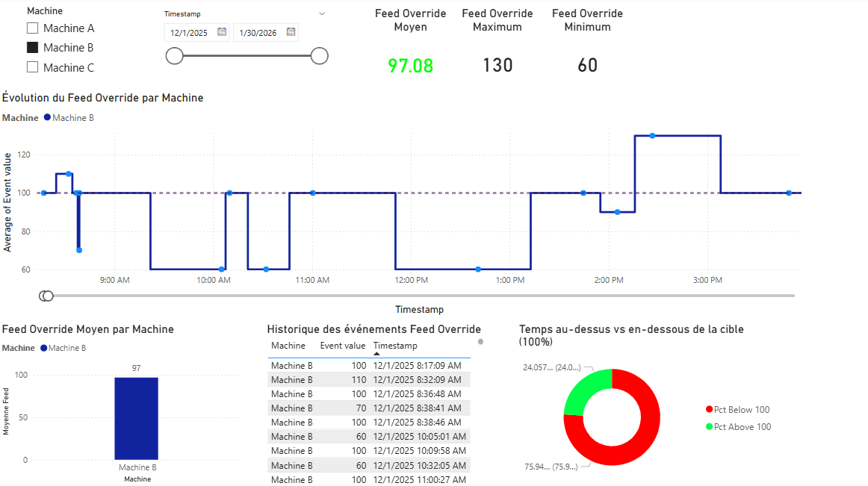Click the start date input showing 12/1/2025

[190, 32]
